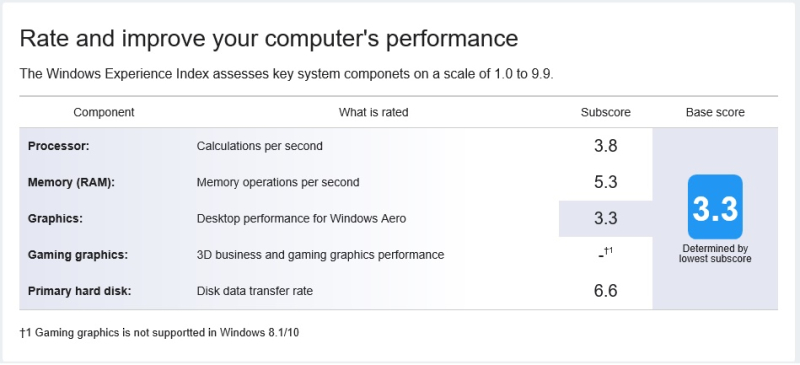Image resolution: width=800 pixels, height=365 pixels.
Task: Click the Graphics component row label
Action: tap(55, 218)
